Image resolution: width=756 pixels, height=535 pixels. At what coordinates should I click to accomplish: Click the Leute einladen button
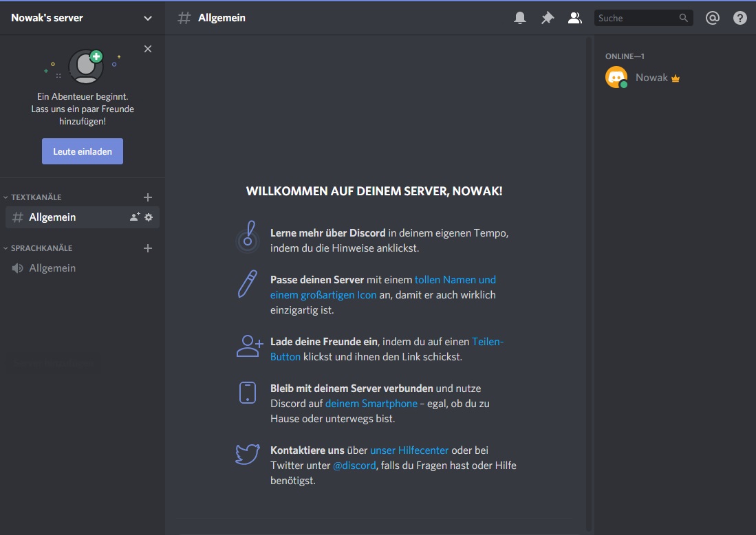83,151
